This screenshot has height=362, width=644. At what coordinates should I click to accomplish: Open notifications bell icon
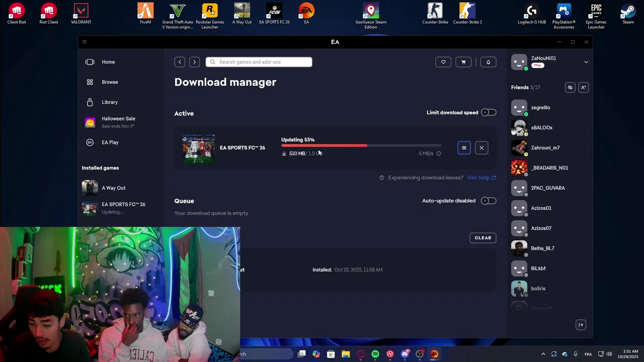click(x=488, y=62)
